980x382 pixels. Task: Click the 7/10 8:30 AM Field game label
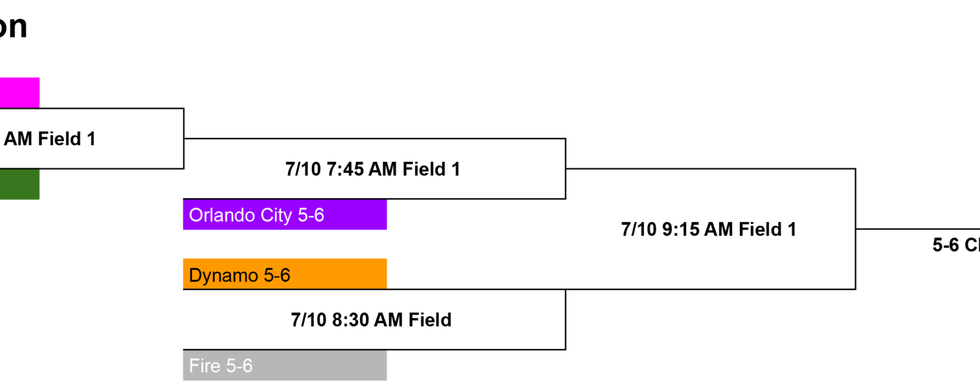tap(371, 320)
